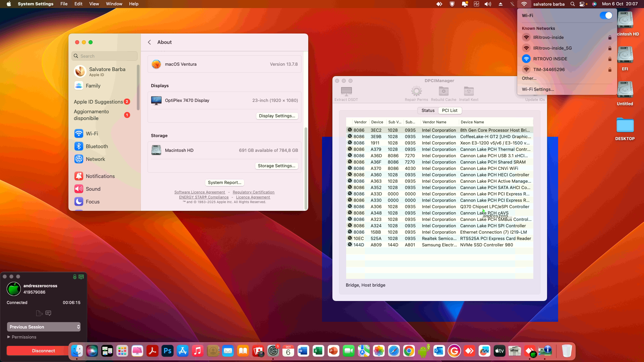Open Finder from the Dock

[77, 351]
